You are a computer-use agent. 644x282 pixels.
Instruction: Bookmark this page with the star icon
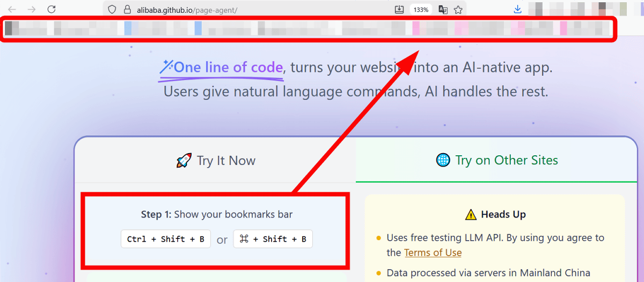[458, 9]
